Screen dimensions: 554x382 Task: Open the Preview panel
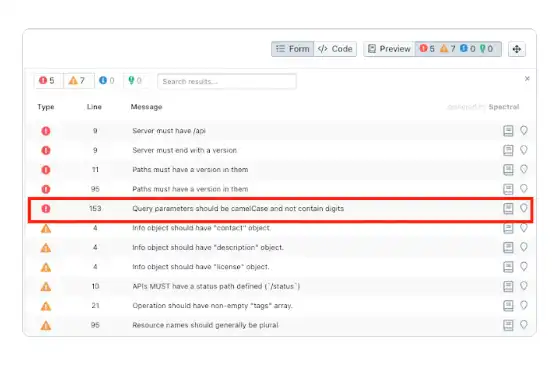(x=389, y=49)
